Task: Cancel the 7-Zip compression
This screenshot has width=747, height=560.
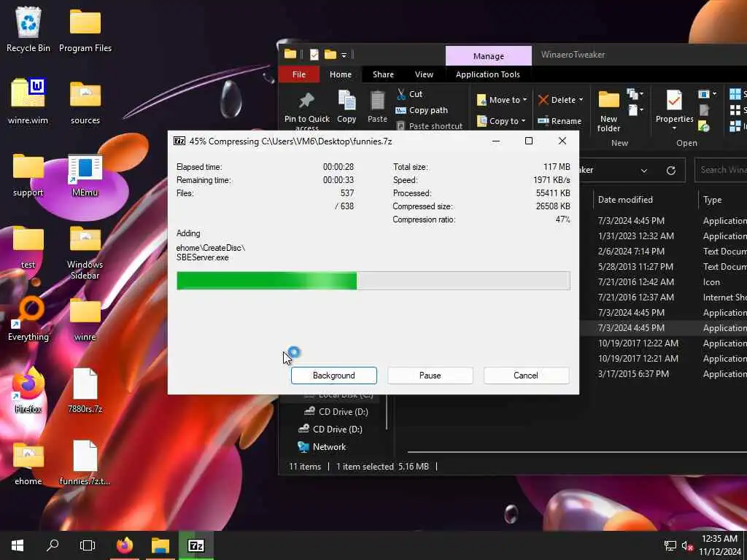Action: tap(526, 376)
